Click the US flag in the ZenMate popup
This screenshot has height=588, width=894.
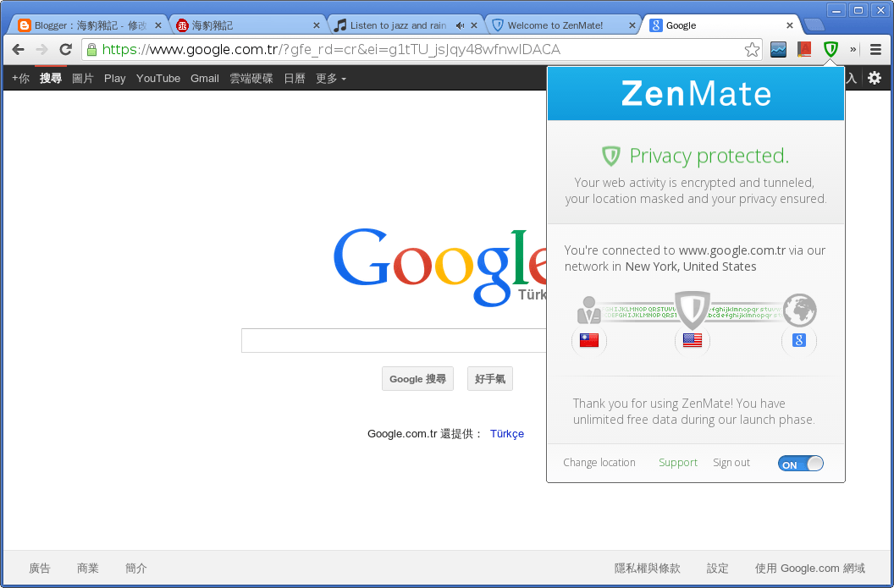pyautogui.click(x=693, y=340)
